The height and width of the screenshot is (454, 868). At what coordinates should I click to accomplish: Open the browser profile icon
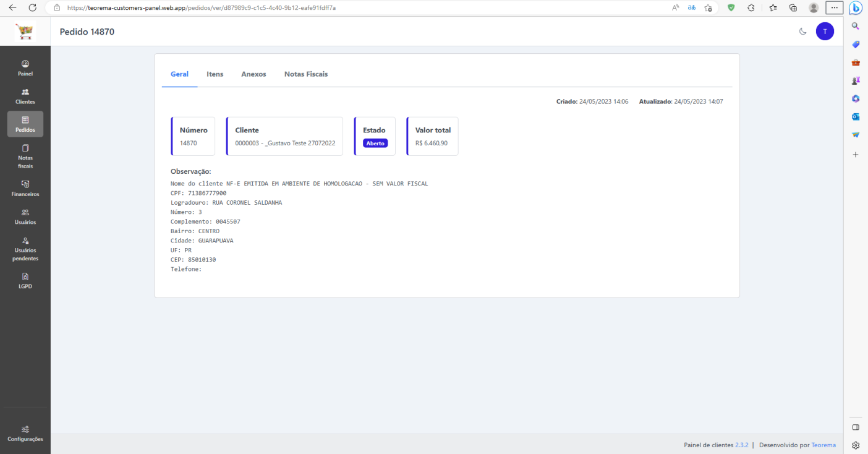click(x=814, y=8)
